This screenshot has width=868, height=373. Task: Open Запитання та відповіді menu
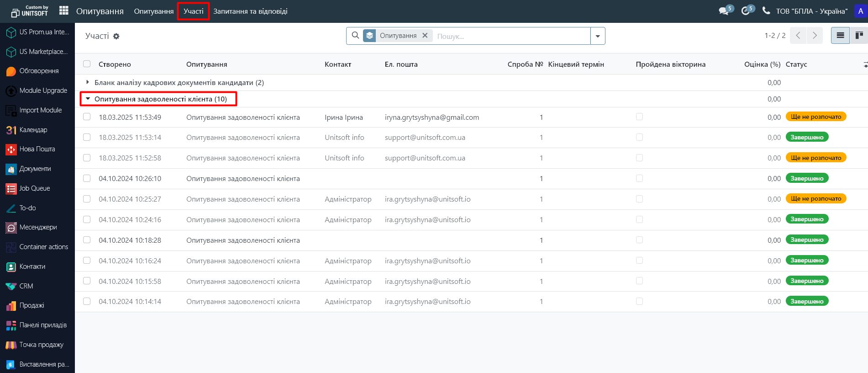250,11
